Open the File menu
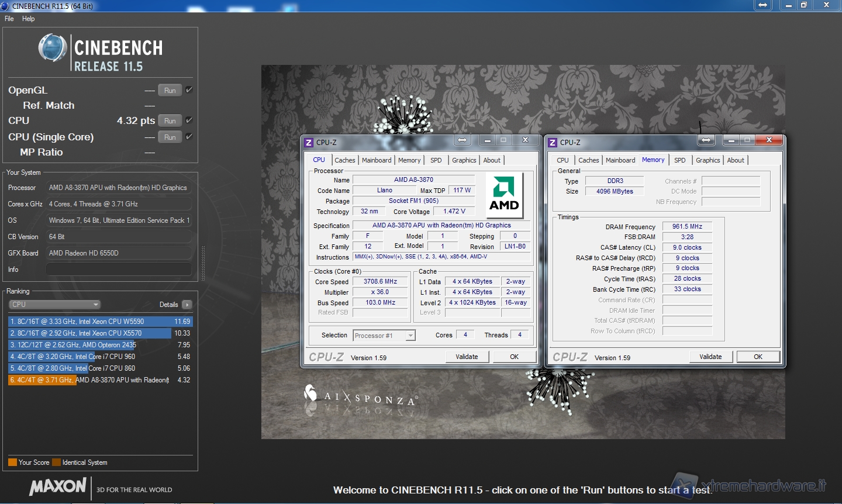The image size is (842, 504). tap(9, 19)
